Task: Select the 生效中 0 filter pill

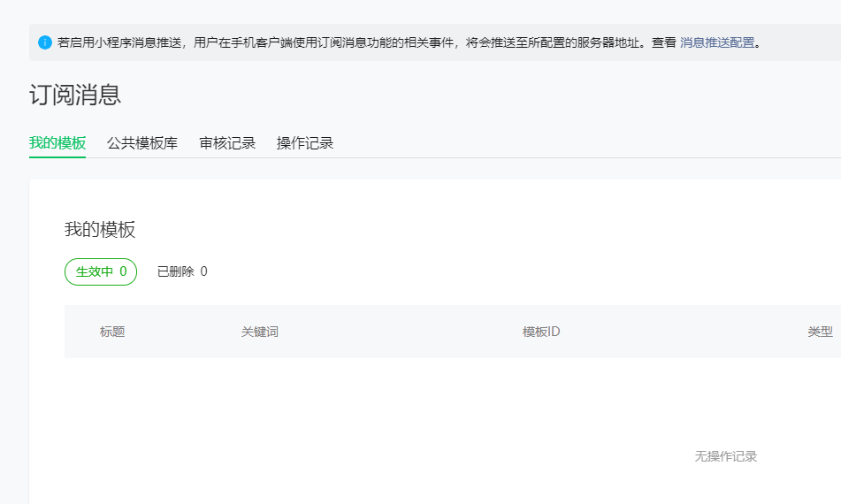Action: (101, 271)
